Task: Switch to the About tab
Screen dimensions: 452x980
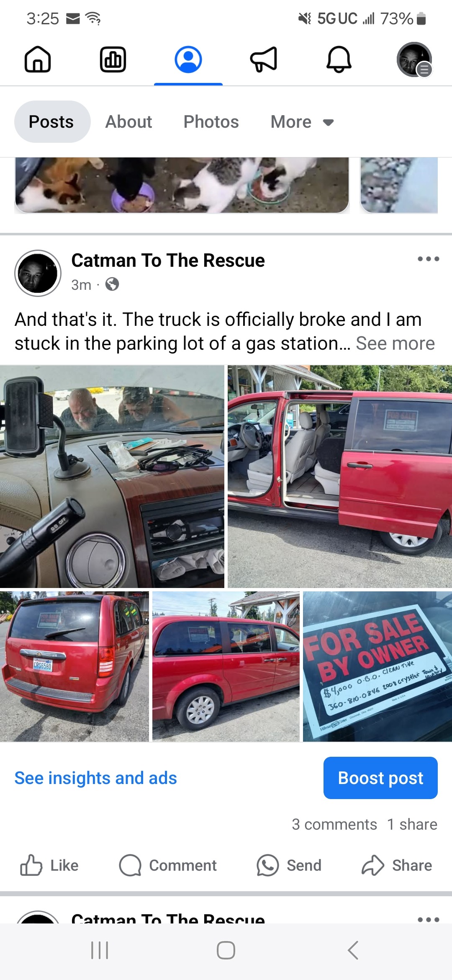Action: point(128,122)
